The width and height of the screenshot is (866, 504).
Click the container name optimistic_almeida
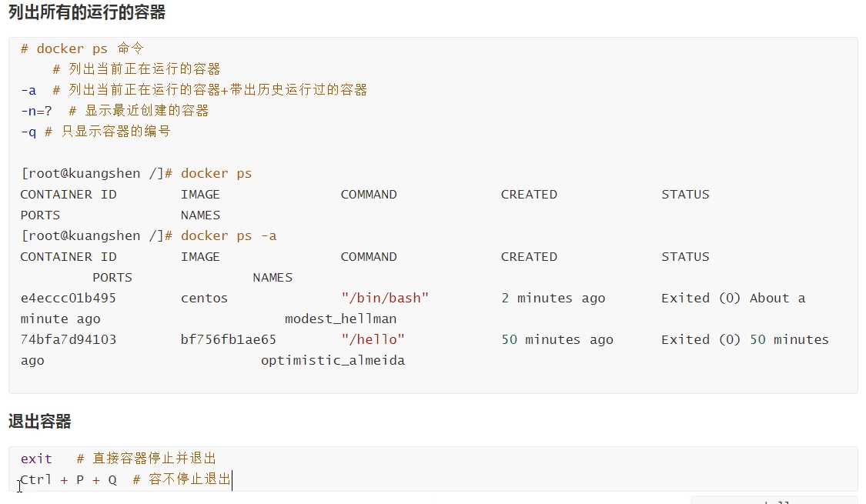pyautogui.click(x=333, y=360)
